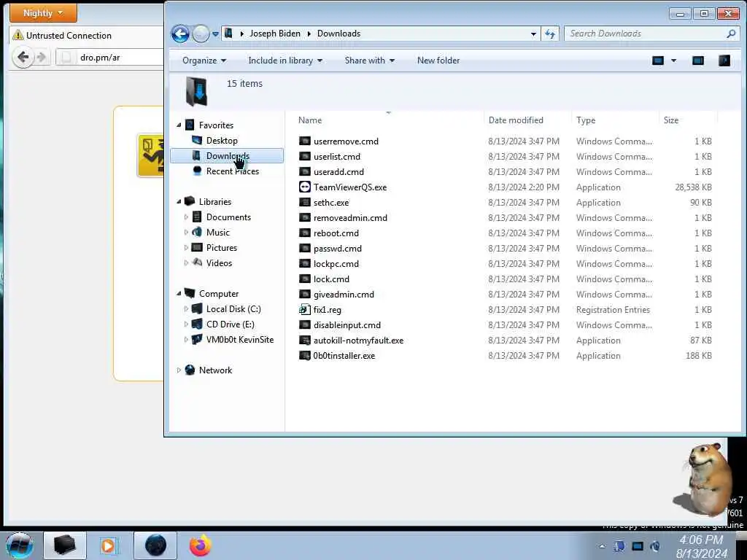Viewport: 747px width, 560px height.
Task: Open the Include in library menu
Action: tap(285, 61)
